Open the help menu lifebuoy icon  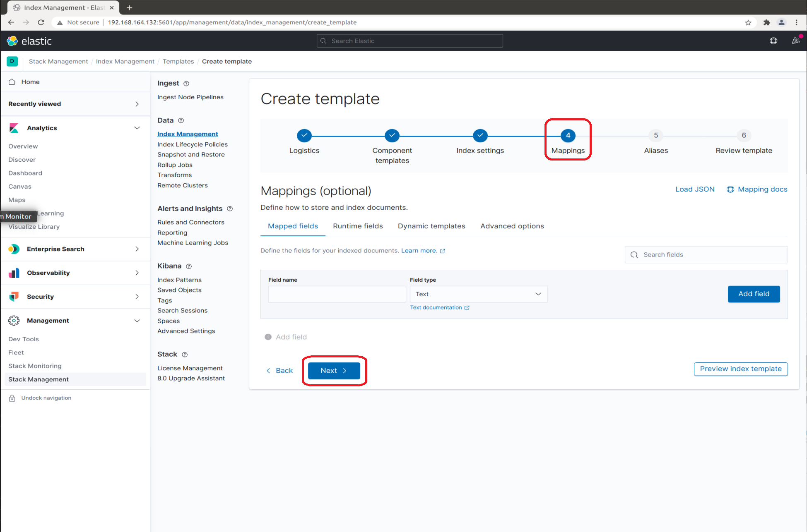(x=773, y=41)
